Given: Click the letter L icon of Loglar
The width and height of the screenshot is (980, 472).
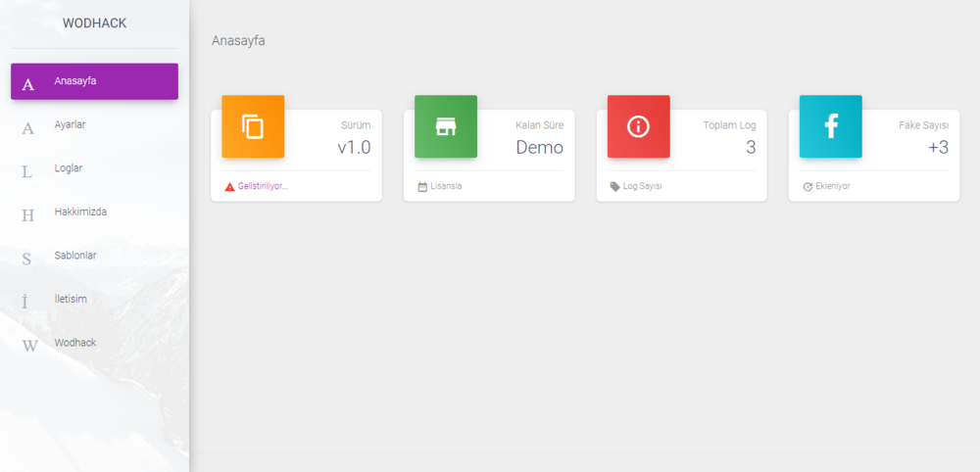Looking at the screenshot, I should [x=26, y=172].
